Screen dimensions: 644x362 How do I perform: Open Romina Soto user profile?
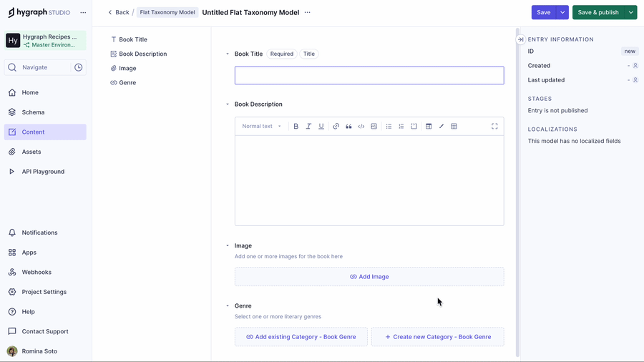click(x=45, y=351)
